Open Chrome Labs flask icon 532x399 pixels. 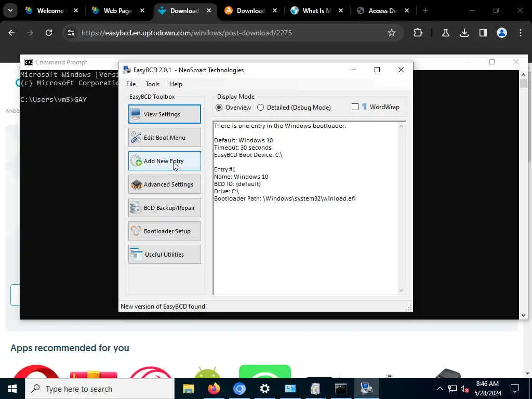coord(445,33)
